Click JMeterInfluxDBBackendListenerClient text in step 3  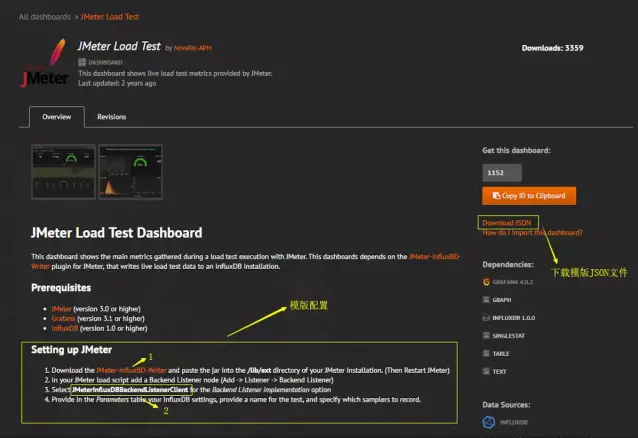[130, 390]
